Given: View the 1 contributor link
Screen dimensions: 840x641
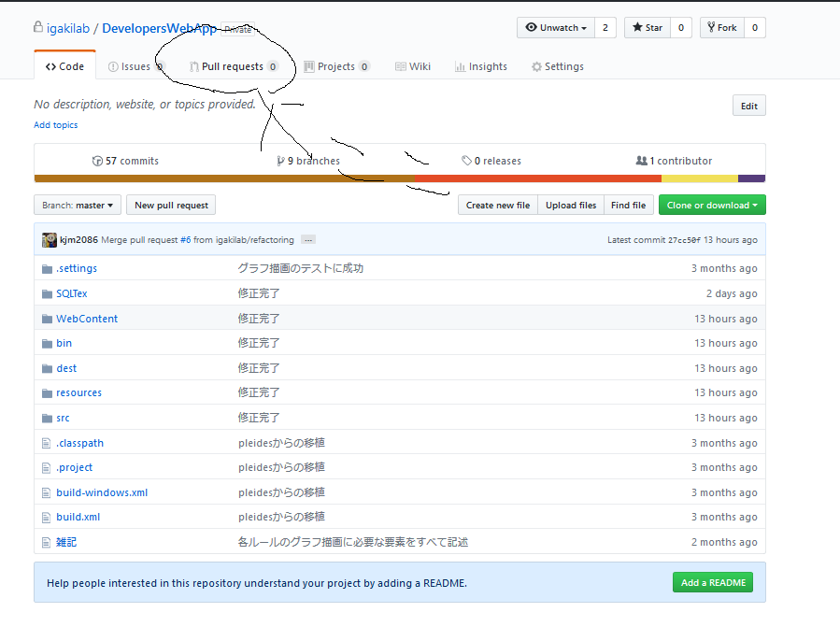Looking at the screenshot, I should [x=674, y=161].
